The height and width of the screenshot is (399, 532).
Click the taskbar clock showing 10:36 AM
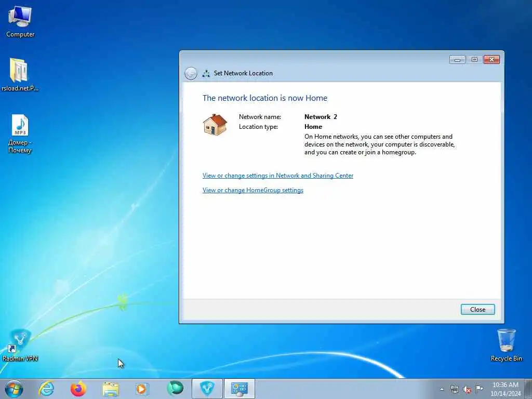click(505, 389)
